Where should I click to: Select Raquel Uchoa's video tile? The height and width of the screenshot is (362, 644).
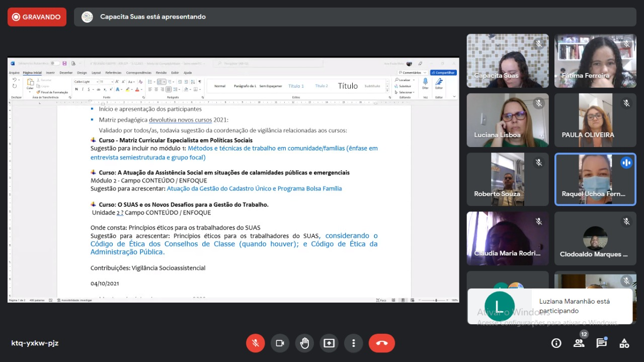coord(595,179)
